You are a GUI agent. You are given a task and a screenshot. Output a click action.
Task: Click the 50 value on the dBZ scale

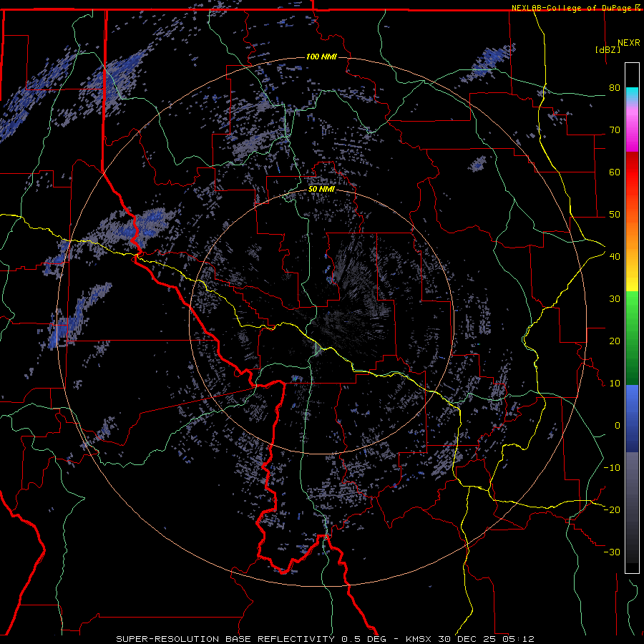(615, 215)
